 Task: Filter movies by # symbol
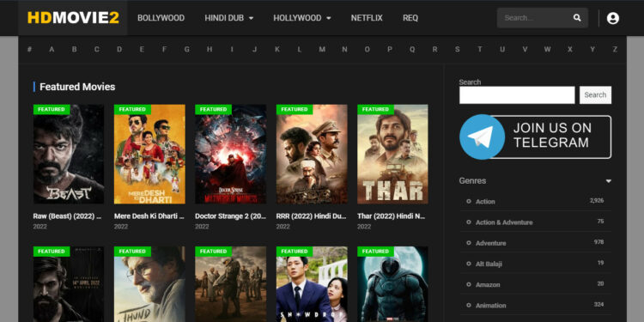(x=29, y=49)
